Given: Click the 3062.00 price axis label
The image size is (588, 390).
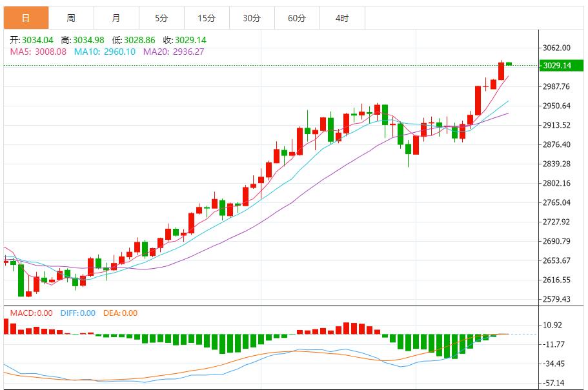Looking at the screenshot, I should (x=557, y=48).
